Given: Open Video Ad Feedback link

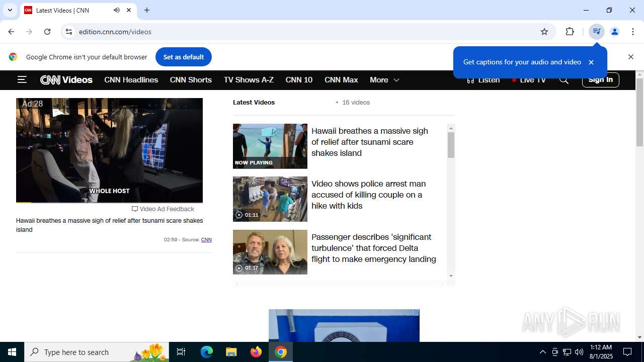Looking at the screenshot, I should [x=163, y=209].
